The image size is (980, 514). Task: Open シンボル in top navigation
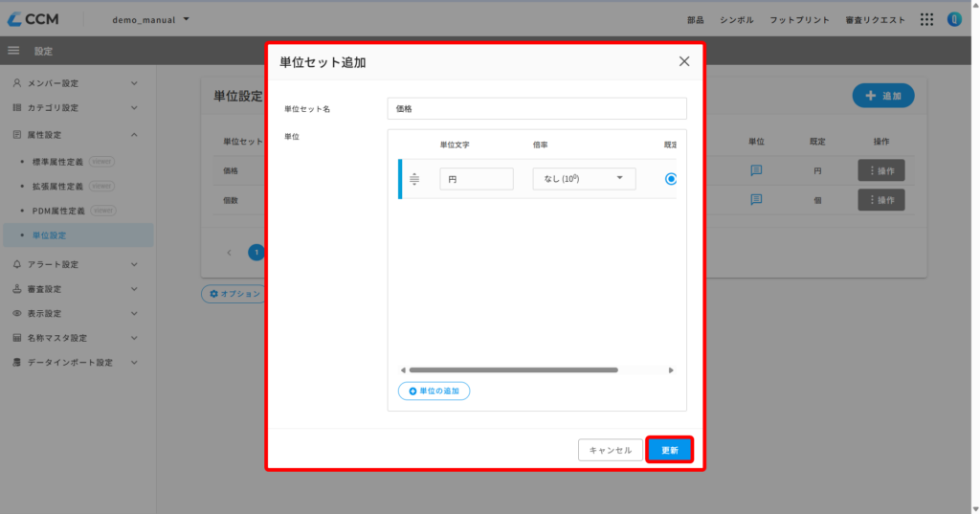[737, 20]
